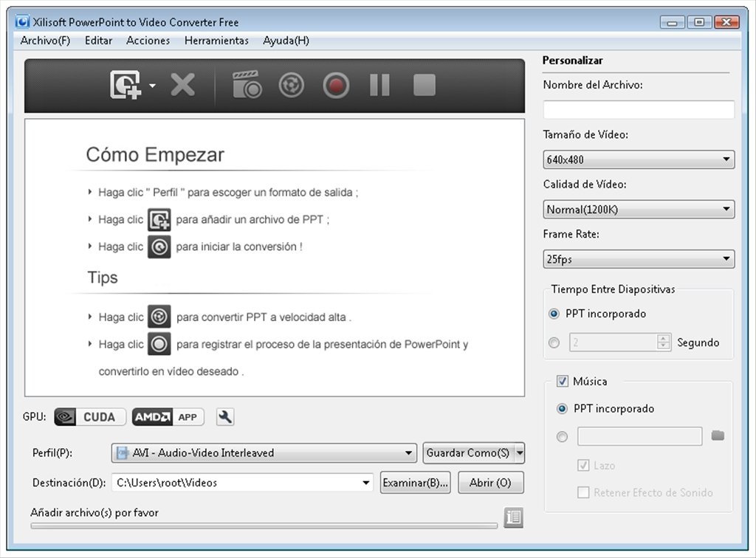Expand the Guardar Como dropdown arrow

tap(520, 453)
